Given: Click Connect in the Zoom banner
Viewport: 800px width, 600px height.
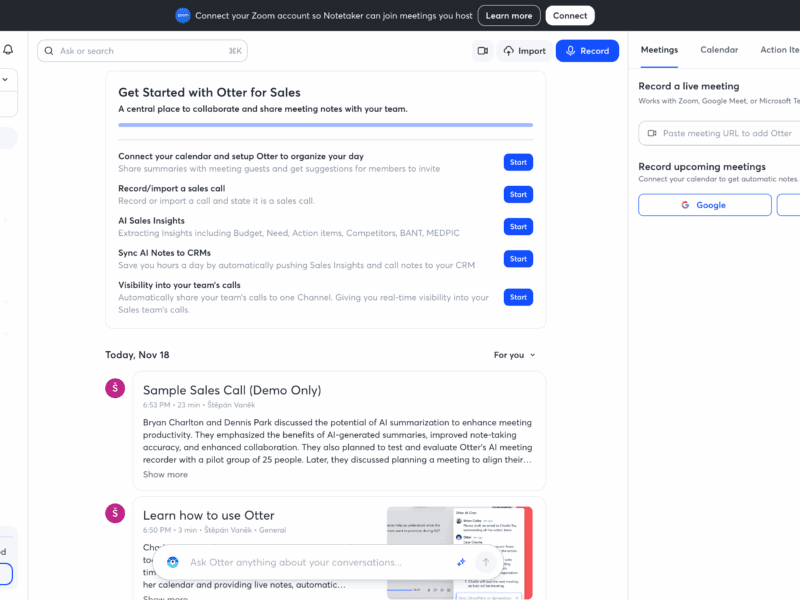Looking at the screenshot, I should coord(570,15).
